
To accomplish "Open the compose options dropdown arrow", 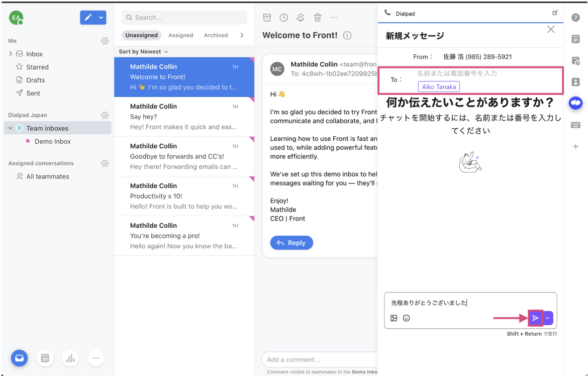I will coord(102,18).
